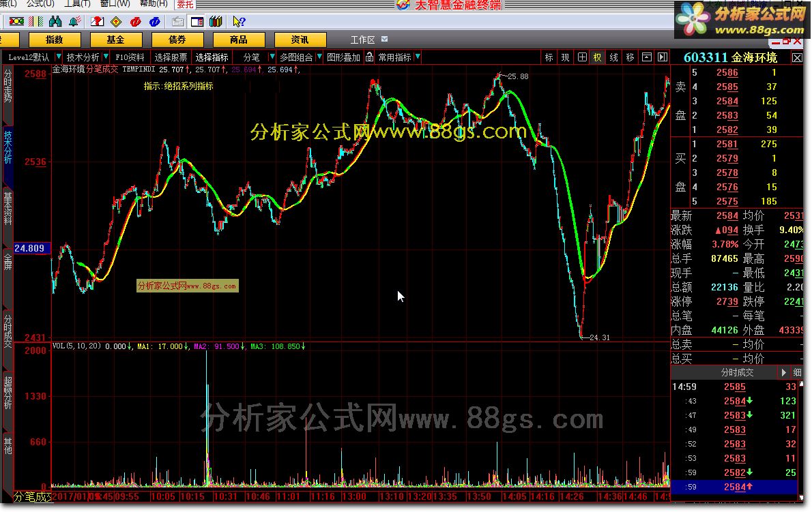Switch to the 债券 tab
This screenshot has width=812, height=512.
coord(177,40)
